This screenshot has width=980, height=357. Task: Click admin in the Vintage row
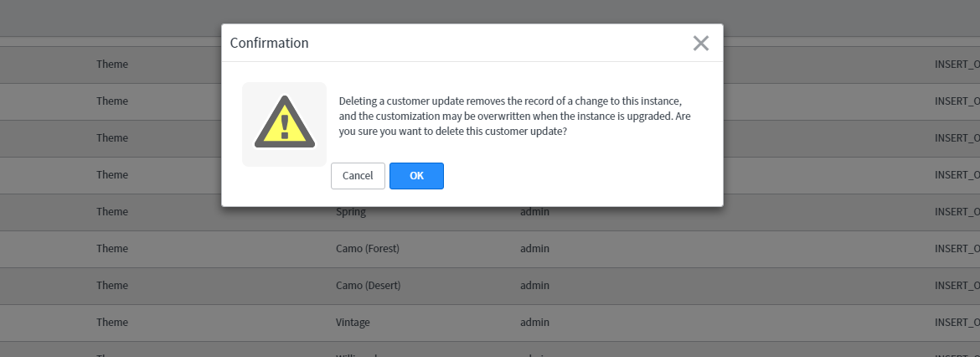click(x=534, y=323)
